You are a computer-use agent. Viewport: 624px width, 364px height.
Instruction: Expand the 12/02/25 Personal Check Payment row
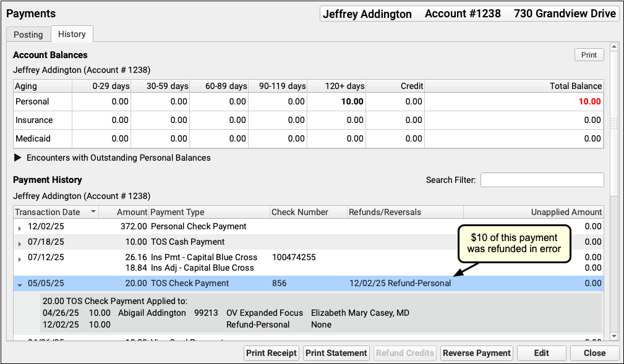(20, 227)
